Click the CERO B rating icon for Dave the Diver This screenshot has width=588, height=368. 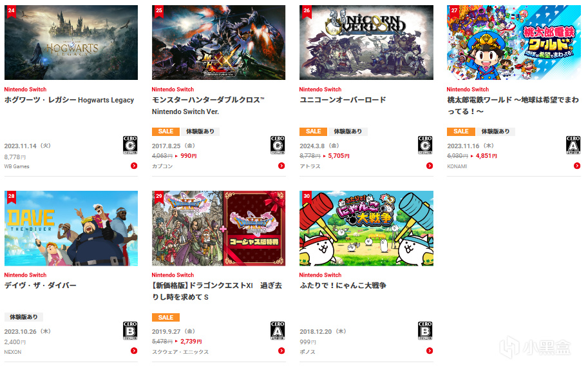pos(130,331)
